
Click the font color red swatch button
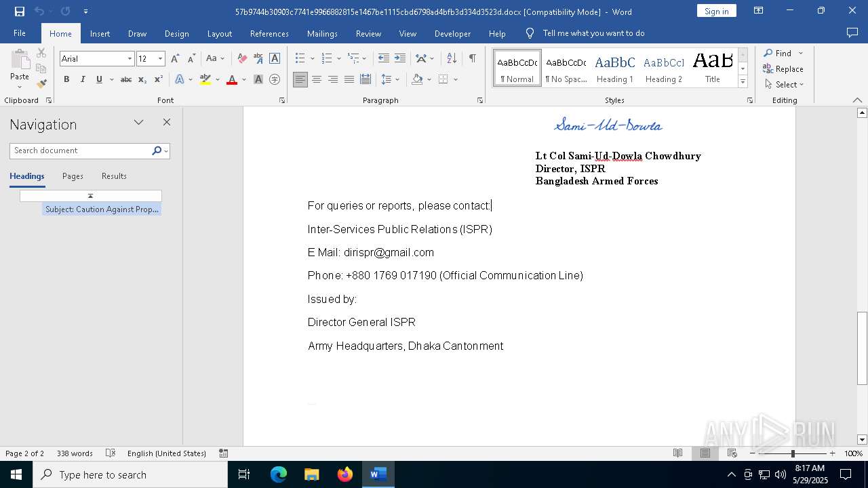click(x=232, y=79)
